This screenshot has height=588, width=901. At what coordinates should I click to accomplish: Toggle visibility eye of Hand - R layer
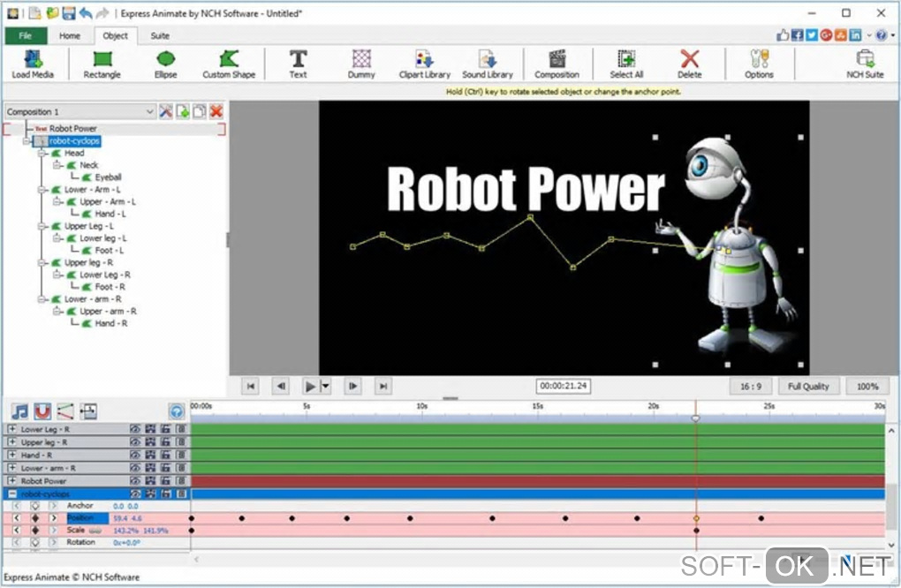pos(134,455)
